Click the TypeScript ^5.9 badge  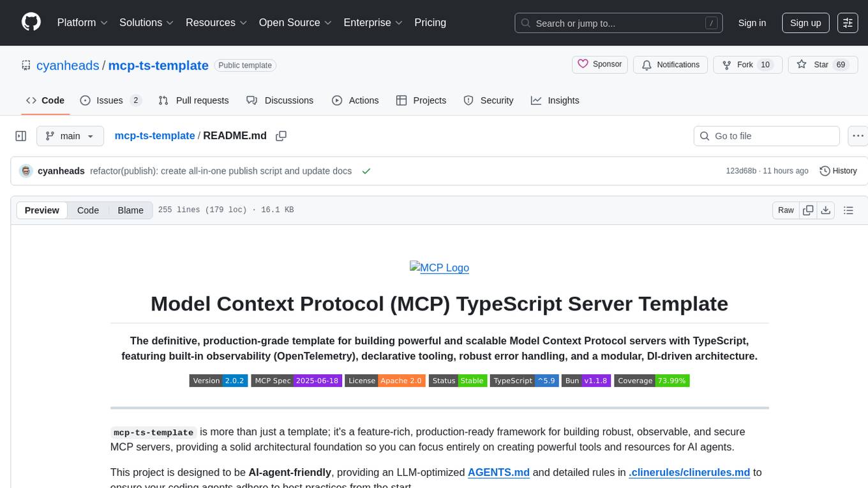point(525,381)
